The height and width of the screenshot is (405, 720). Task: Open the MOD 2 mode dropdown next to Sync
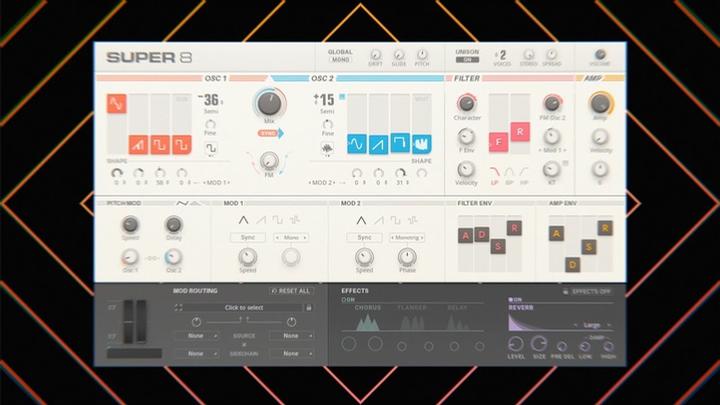(x=407, y=237)
